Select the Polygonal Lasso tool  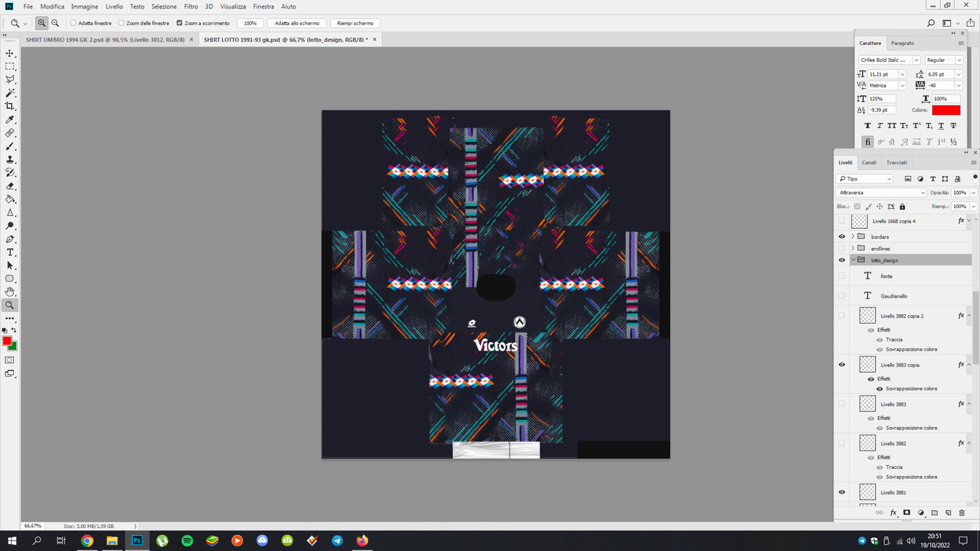point(10,80)
